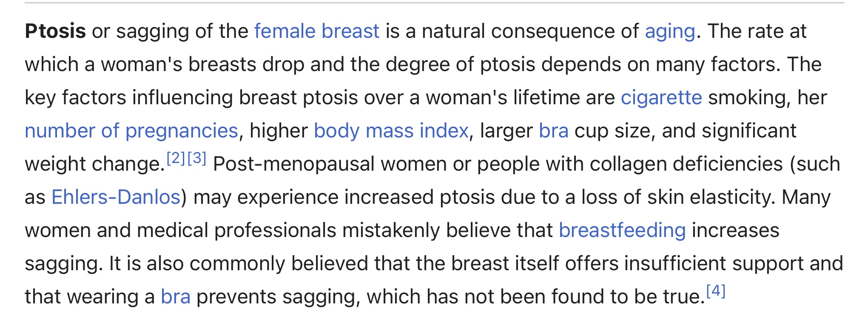Open the "Ehlers-Danlos" link
The height and width of the screenshot is (320, 868).
pyautogui.click(x=116, y=197)
